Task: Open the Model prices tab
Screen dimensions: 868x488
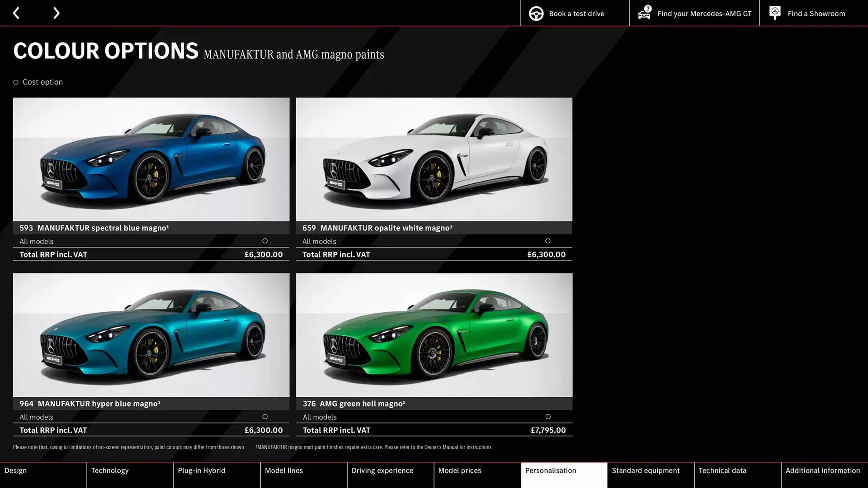Action: coord(477,475)
